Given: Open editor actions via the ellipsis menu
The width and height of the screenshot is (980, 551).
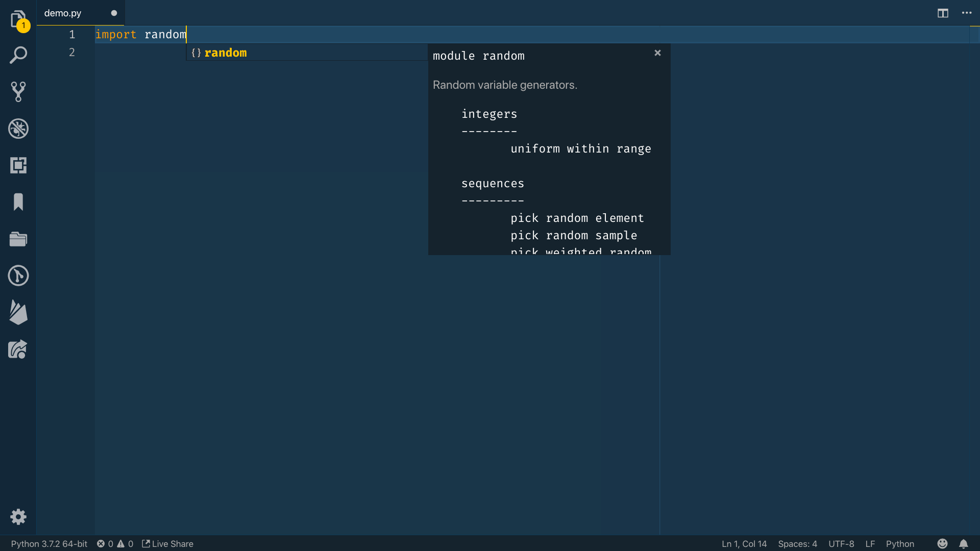Looking at the screenshot, I should 967,13.
